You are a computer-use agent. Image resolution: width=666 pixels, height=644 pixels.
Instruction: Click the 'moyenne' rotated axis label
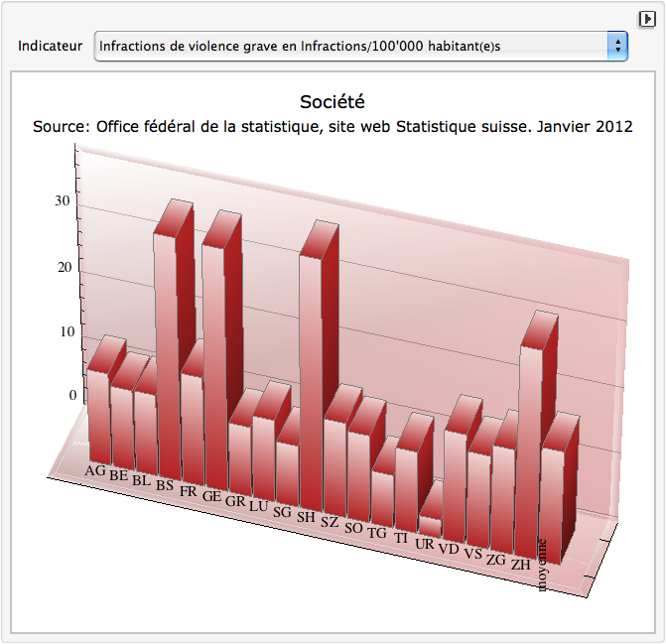[542, 565]
